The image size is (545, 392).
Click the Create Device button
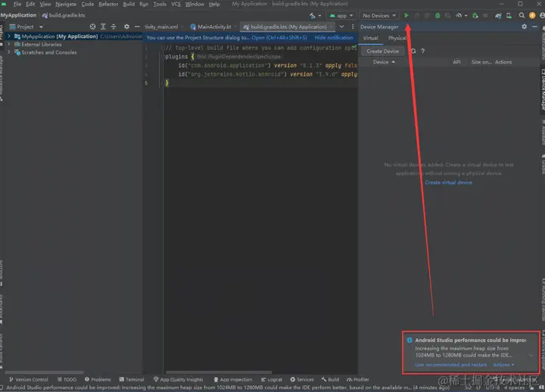pyautogui.click(x=383, y=51)
